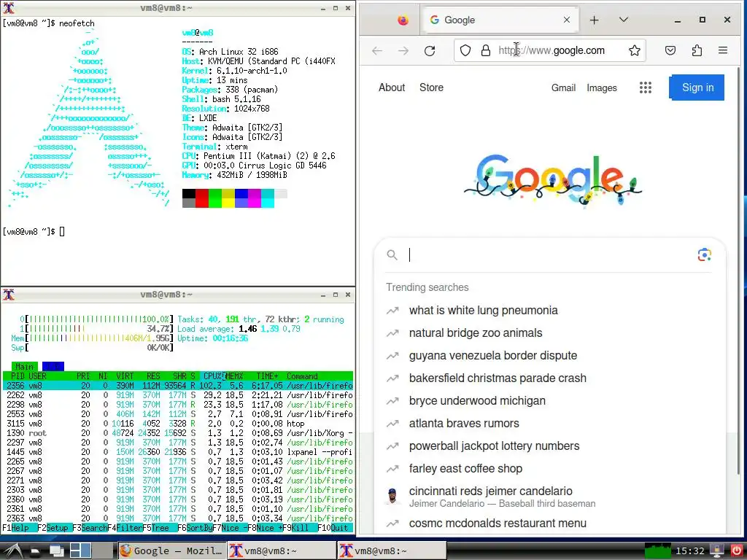Screen dimensions: 747x560
Task: Open tracking protection shield icon
Action: click(x=465, y=50)
